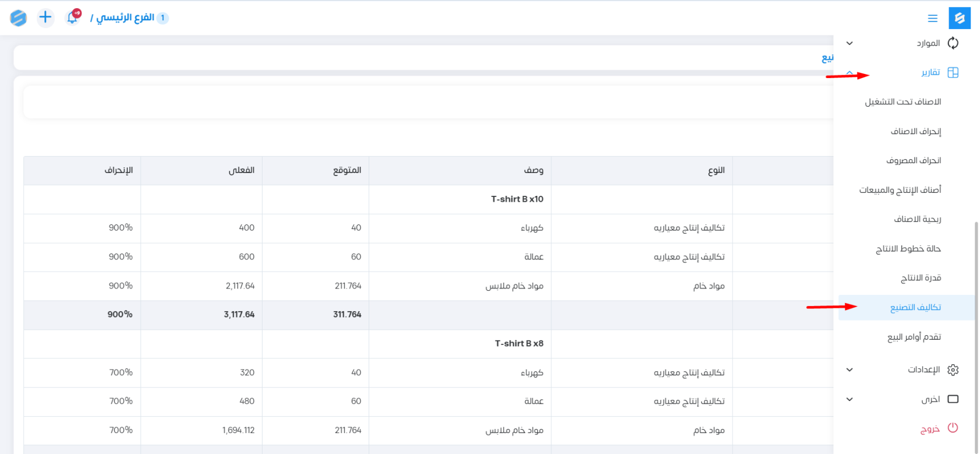Viewport: 980px width, 454px height.
Task: Click the الموارد refresh-arrows icon
Action: [x=953, y=43]
